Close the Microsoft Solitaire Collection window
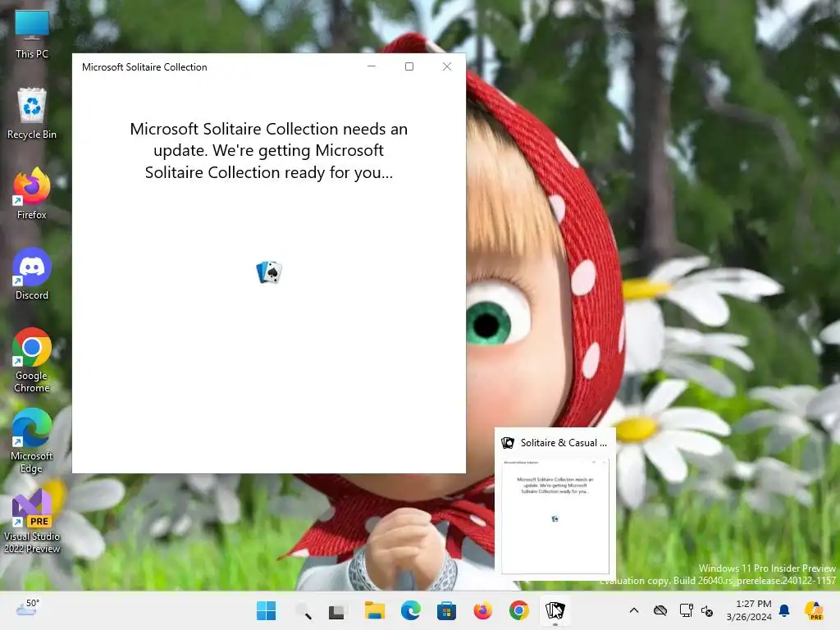 pyautogui.click(x=447, y=66)
